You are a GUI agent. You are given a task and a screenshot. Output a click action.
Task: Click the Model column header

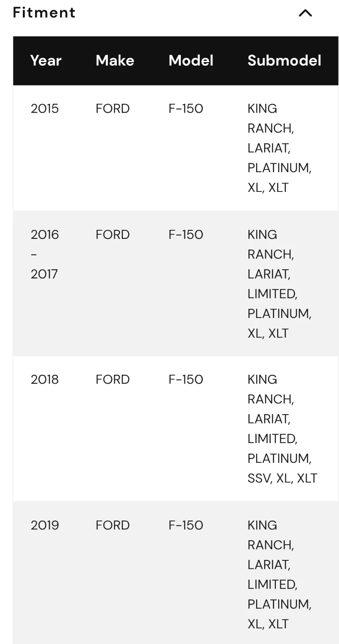coord(191,60)
